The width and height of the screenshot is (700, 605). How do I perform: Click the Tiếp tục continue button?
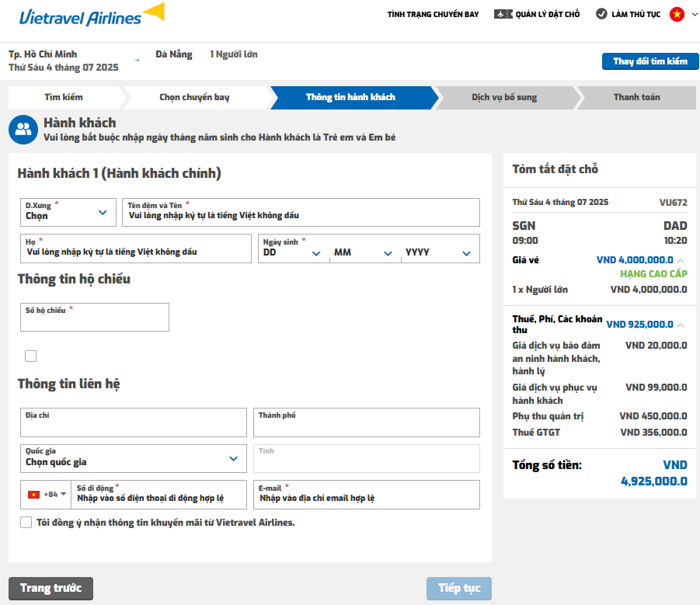pos(459,588)
